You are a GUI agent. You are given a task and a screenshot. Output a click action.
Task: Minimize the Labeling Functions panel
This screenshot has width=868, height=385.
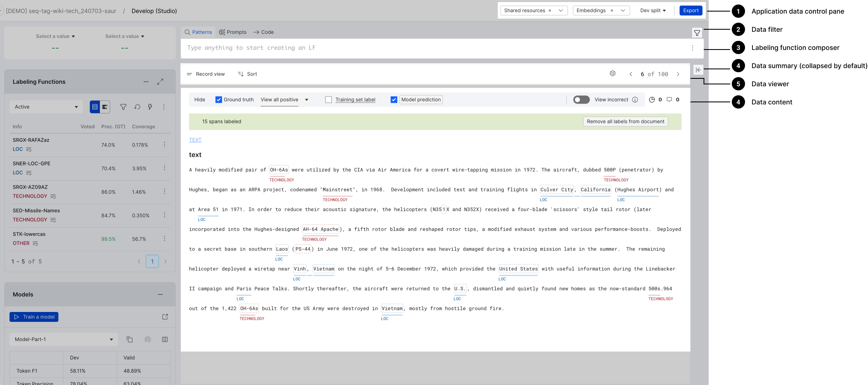[x=146, y=82]
